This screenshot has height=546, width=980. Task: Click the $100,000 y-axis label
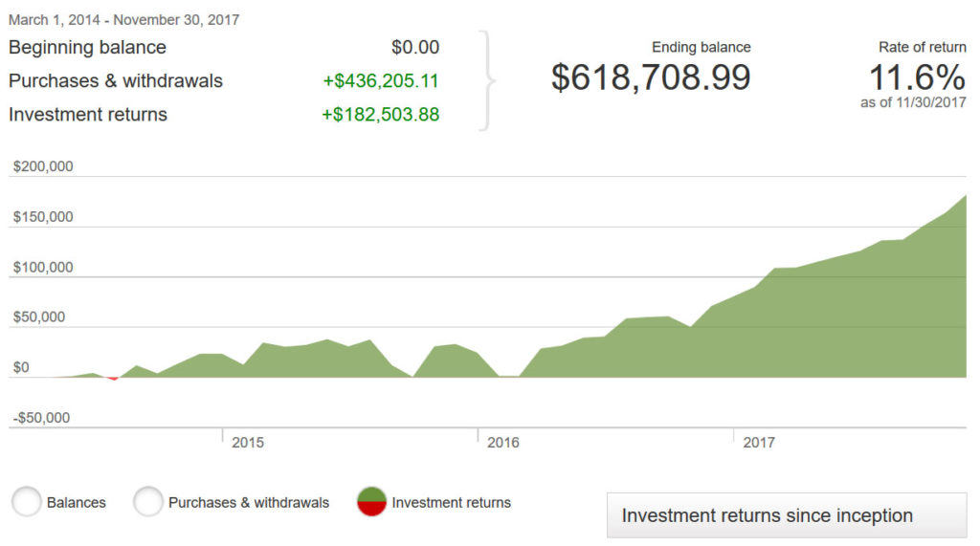pyautogui.click(x=43, y=267)
